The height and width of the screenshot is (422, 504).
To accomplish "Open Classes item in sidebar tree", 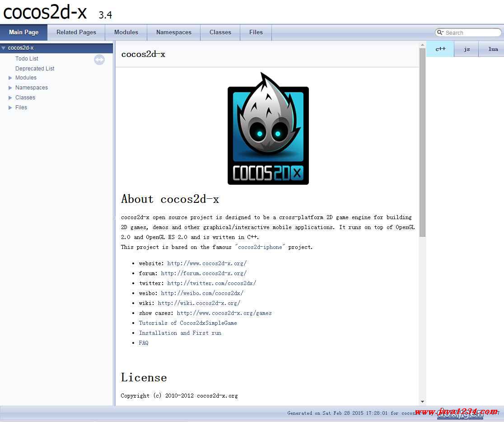I will (x=25, y=98).
